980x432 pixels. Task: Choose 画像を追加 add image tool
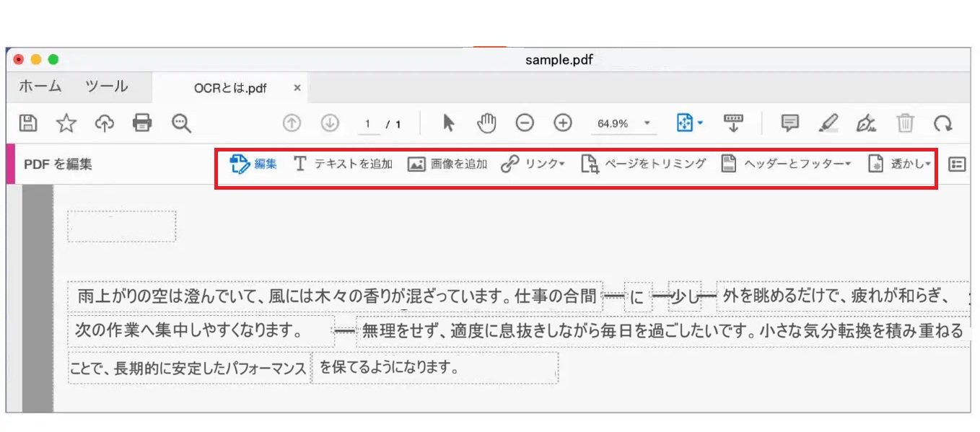click(x=447, y=164)
